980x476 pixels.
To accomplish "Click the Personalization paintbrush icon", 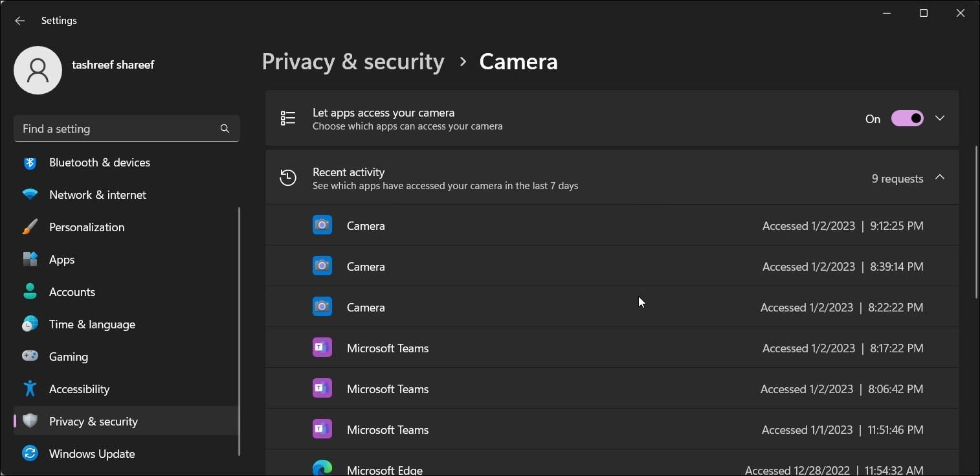I will point(30,227).
